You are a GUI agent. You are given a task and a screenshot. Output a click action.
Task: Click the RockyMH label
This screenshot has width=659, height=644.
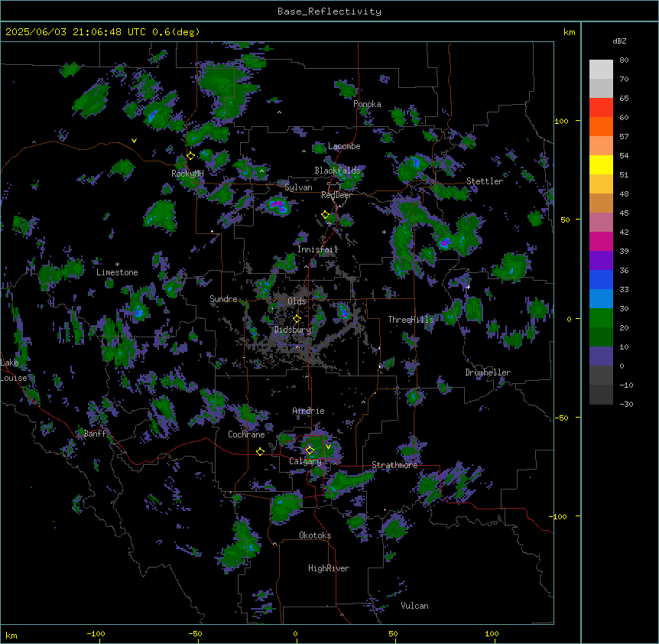(x=187, y=174)
